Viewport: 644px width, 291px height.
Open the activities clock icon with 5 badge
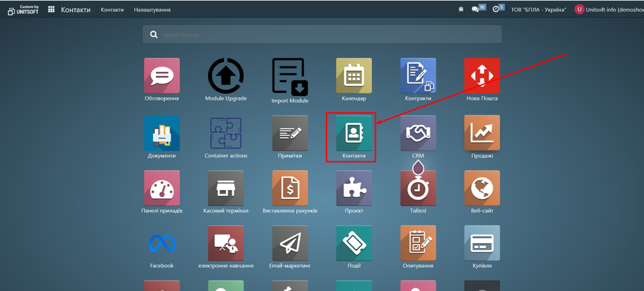pyautogui.click(x=496, y=10)
